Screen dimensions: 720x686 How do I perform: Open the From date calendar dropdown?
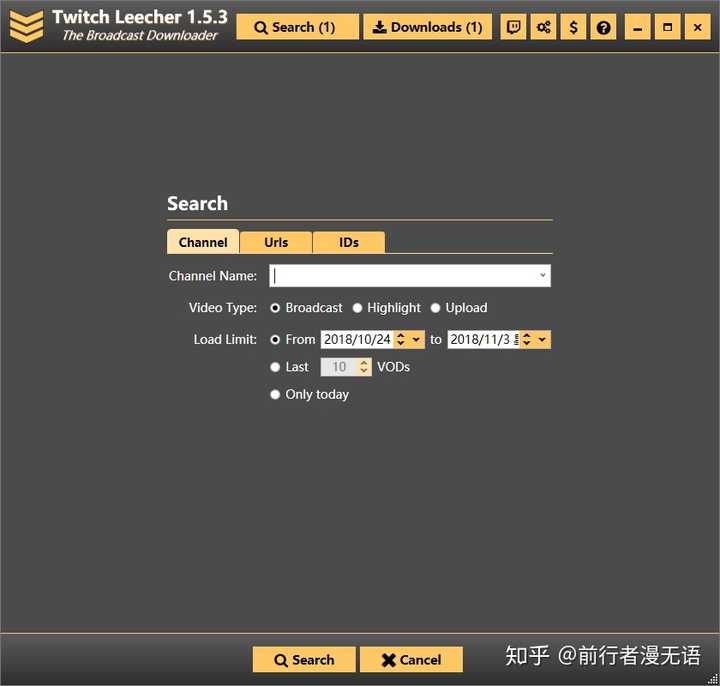[x=416, y=340]
